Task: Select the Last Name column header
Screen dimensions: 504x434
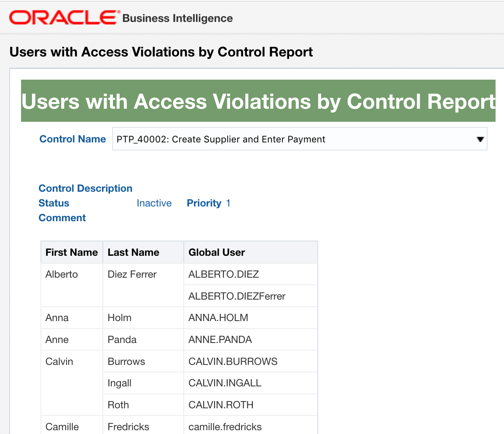Action: tap(134, 252)
